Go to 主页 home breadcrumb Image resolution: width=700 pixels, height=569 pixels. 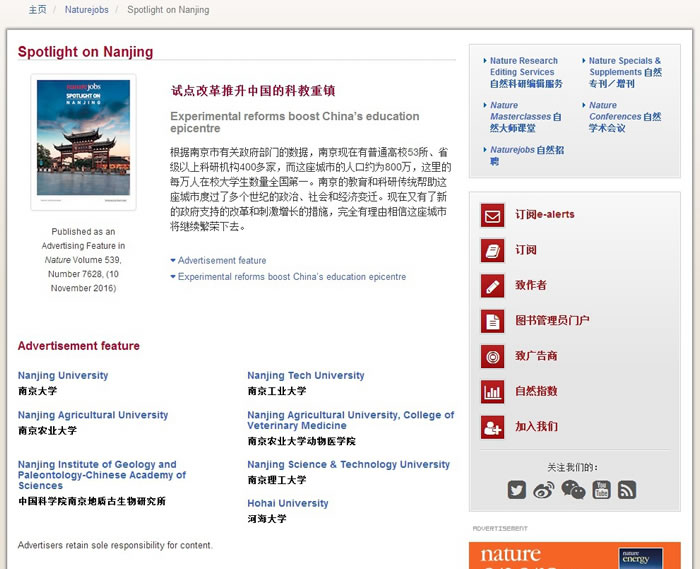click(37, 10)
